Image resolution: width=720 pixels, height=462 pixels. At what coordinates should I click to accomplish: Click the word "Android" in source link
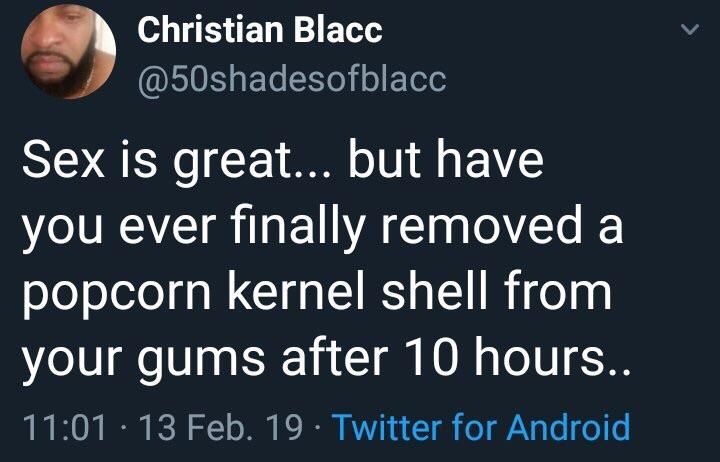pos(568,427)
